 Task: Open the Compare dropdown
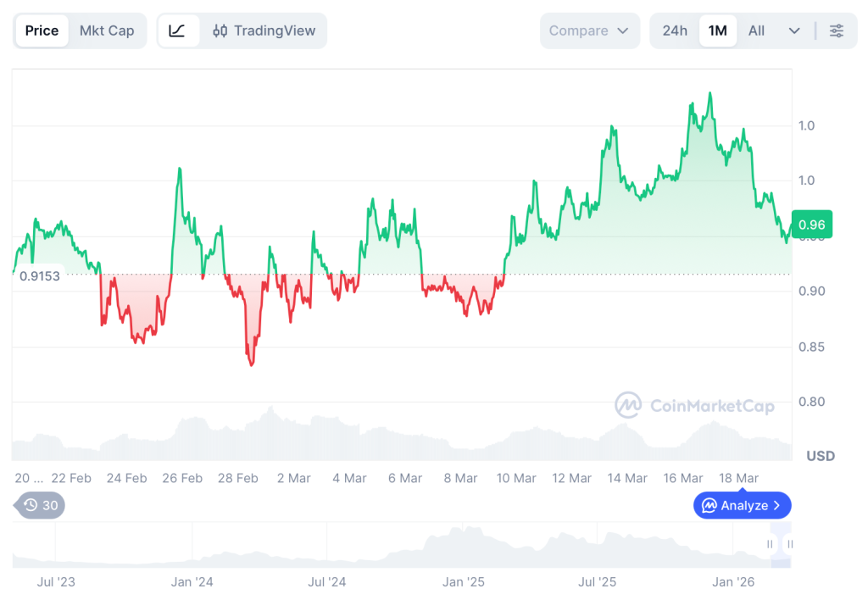click(x=588, y=31)
